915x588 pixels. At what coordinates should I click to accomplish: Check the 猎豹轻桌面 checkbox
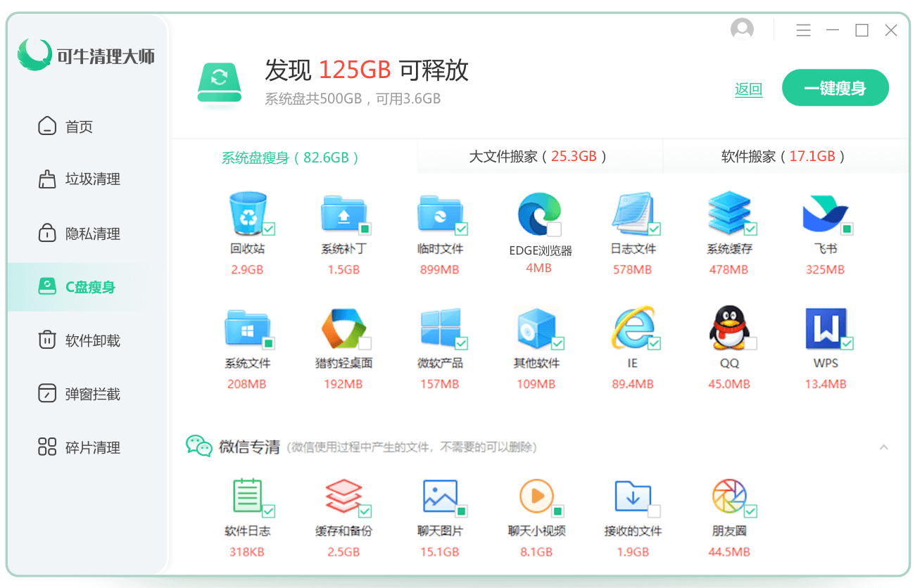[365, 343]
